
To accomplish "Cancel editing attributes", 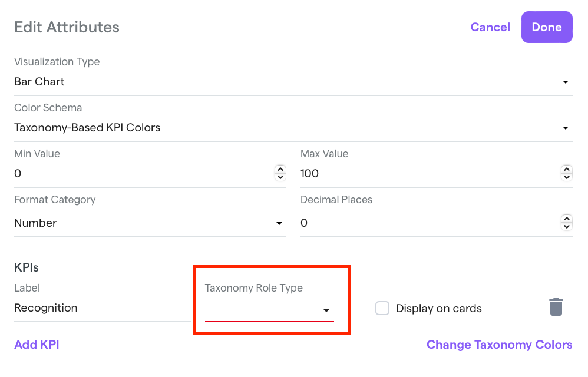I will tap(490, 27).
